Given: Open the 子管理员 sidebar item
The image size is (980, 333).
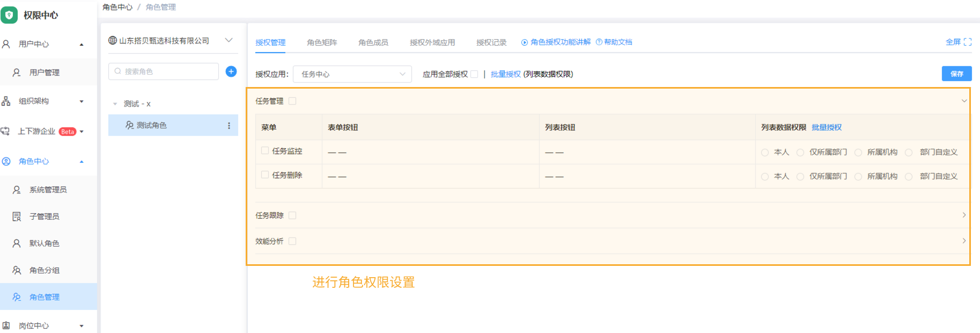Looking at the screenshot, I should [48, 216].
